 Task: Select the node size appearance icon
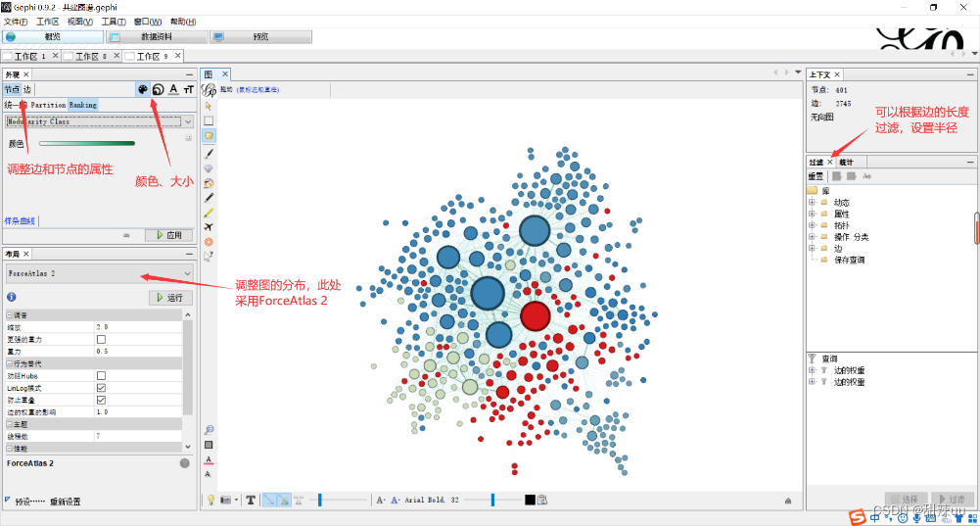159,89
